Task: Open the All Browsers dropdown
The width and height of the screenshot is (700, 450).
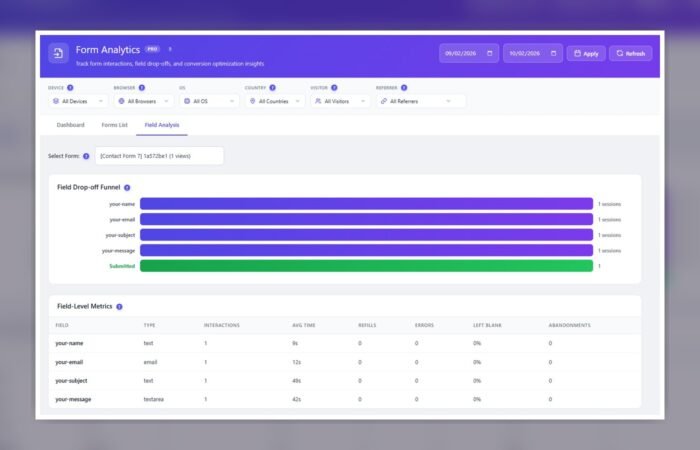Action: click(x=144, y=101)
